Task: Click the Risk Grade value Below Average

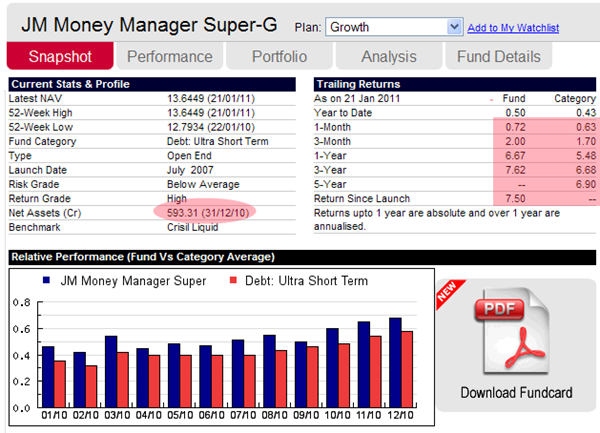Action: coord(203,184)
